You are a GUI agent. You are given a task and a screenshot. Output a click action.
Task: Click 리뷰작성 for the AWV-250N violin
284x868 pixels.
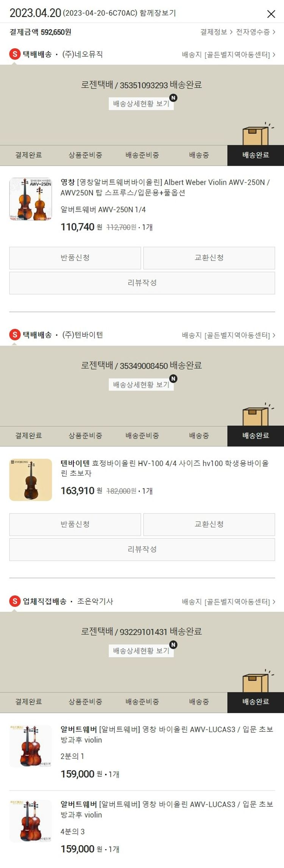(x=142, y=283)
